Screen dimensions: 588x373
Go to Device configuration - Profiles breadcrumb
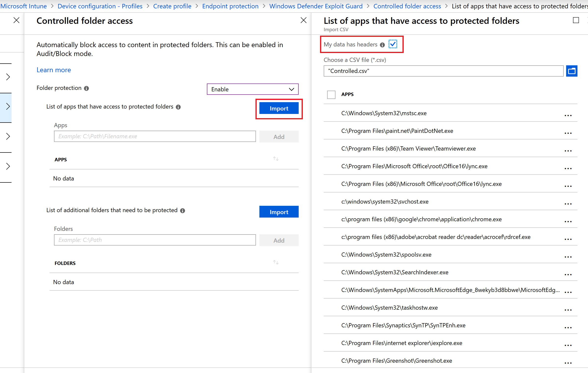(100, 6)
